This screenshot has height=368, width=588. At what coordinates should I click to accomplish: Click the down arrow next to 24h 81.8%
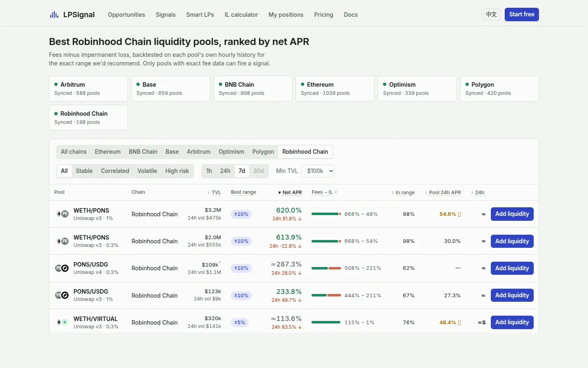pos(300,219)
